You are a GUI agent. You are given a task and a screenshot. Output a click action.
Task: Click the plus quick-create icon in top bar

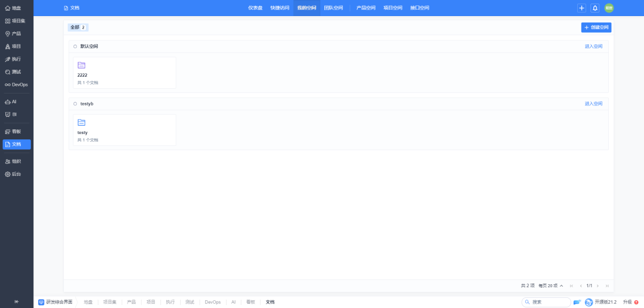coord(581,8)
